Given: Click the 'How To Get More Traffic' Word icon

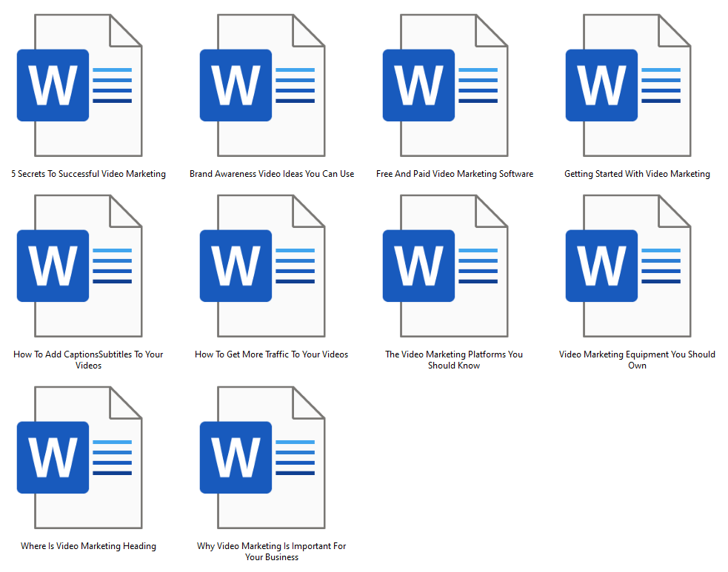Looking at the screenshot, I should pyautogui.click(x=262, y=266).
